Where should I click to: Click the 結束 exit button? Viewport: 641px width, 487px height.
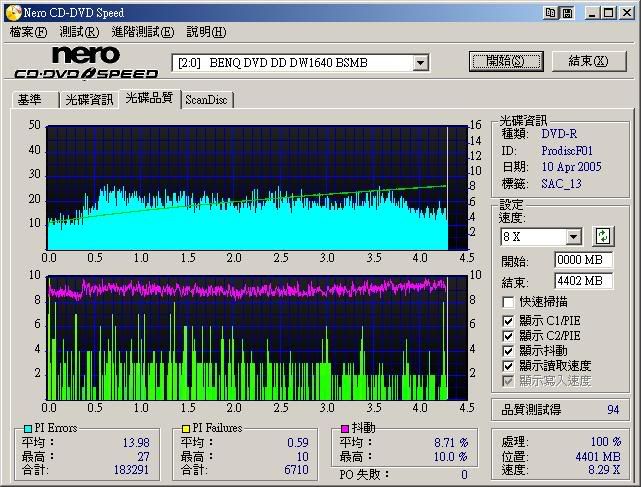tap(589, 61)
